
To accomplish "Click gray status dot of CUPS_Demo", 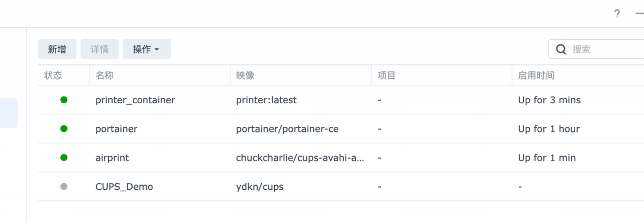I will point(64,186).
